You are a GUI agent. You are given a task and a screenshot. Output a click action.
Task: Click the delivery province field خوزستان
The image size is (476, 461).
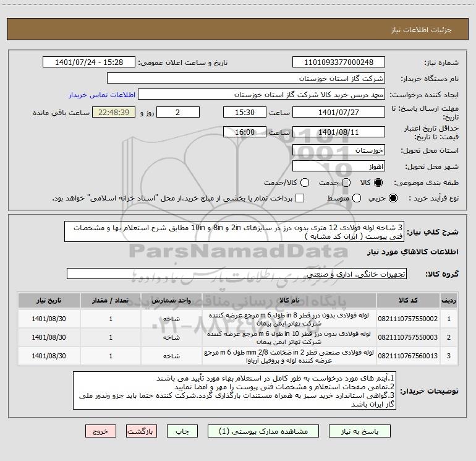(x=339, y=150)
